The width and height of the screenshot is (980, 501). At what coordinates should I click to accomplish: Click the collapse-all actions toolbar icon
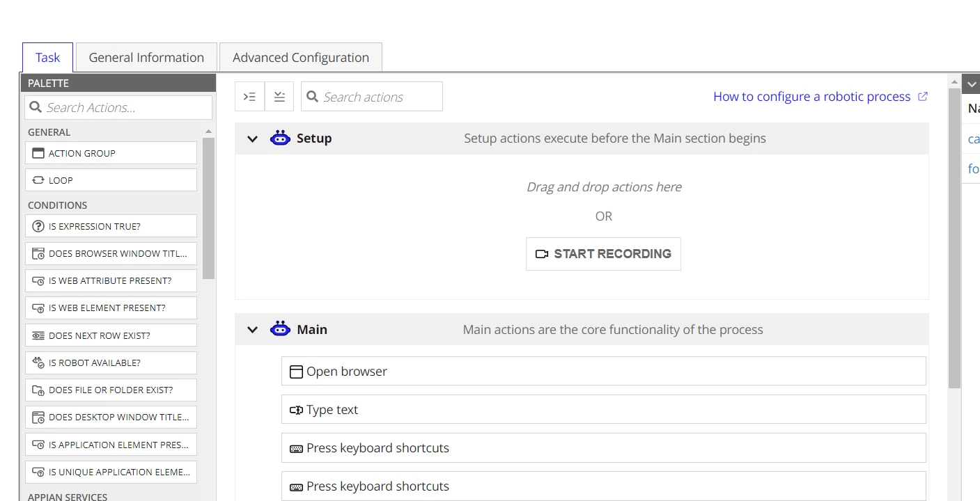point(279,97)
